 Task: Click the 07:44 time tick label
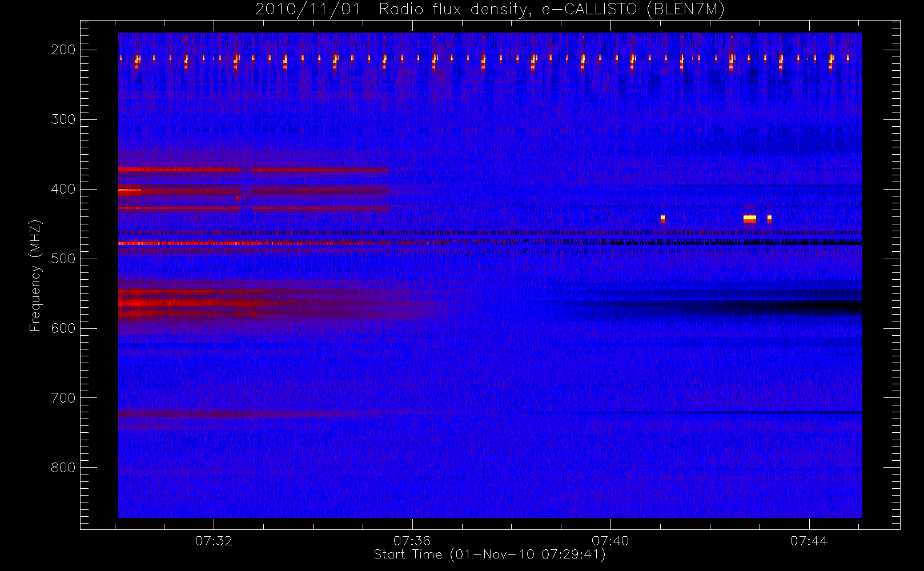tap(809, 541)
